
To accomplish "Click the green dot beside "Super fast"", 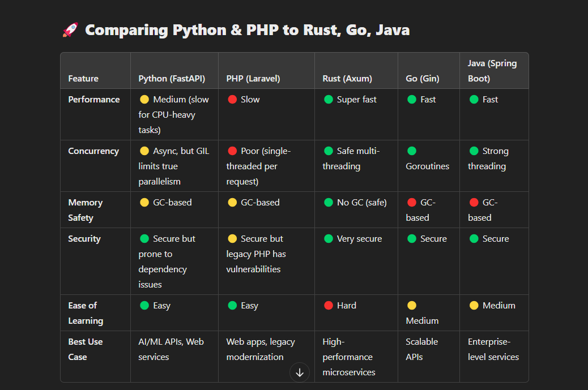I will [329, 99].
